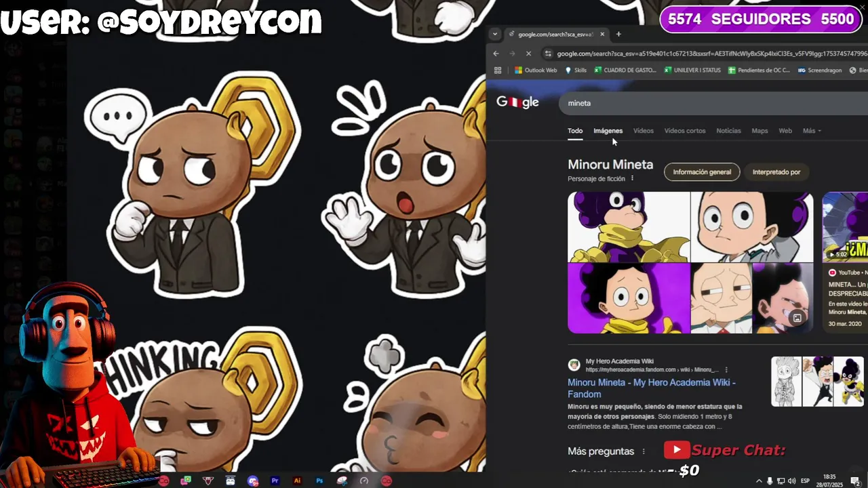This screenshot has width=868, height=488.
Task: Open options for the fandom.com result
Action: [726, 370]
